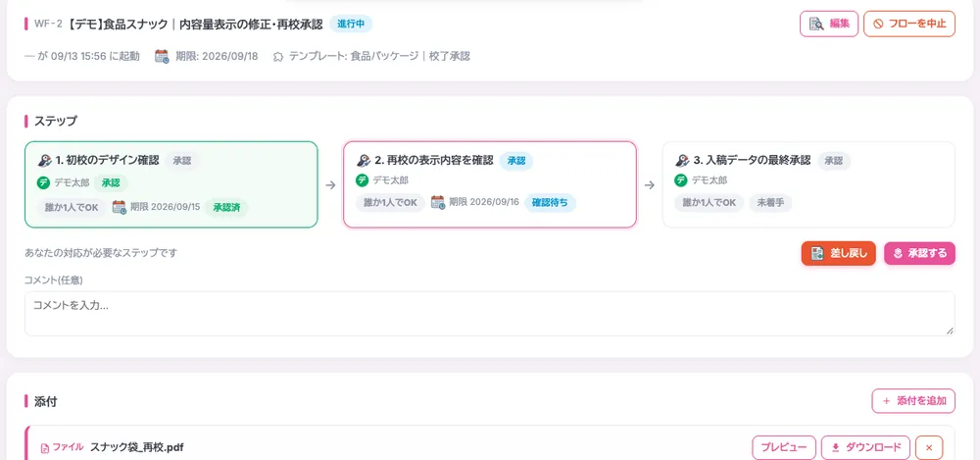The image size is (980, 460).
Task: Click the 確認待ち badge in step 2
Action: (x=550, y=203)
